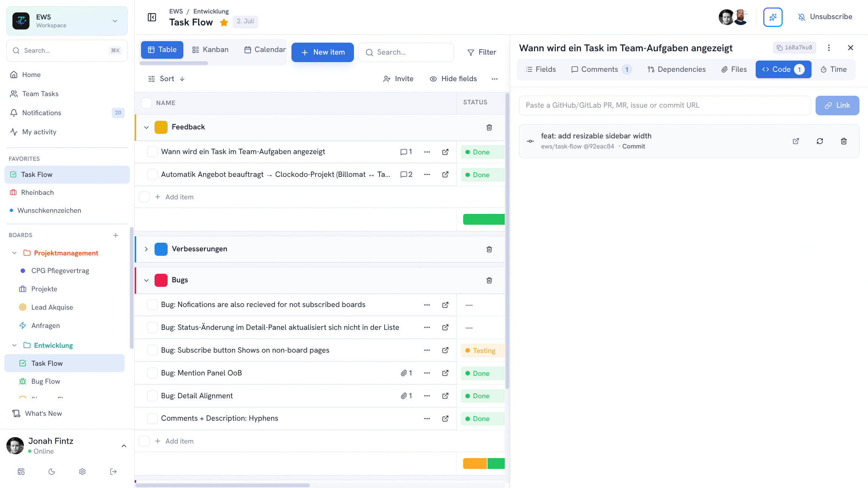Open table toolbar more options

point(495,79)
